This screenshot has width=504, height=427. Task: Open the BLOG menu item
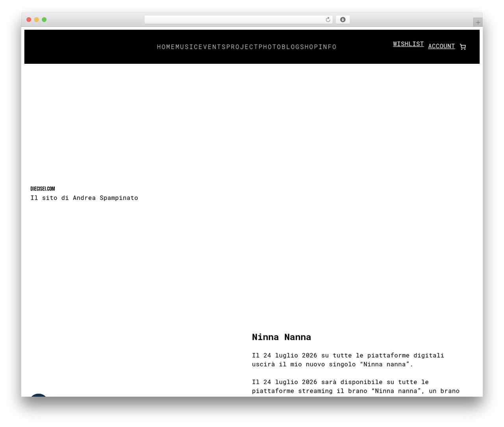(291, 47)
